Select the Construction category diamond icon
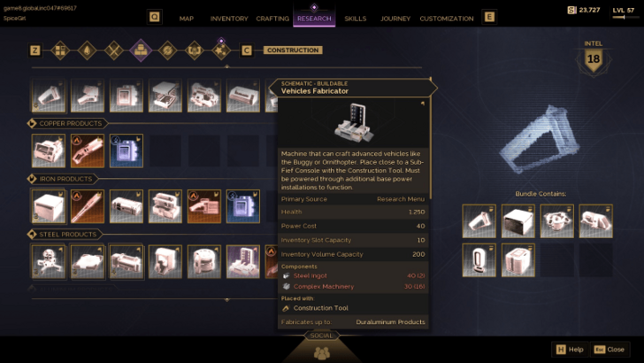 pyautogui.click(x=141, y=50)
